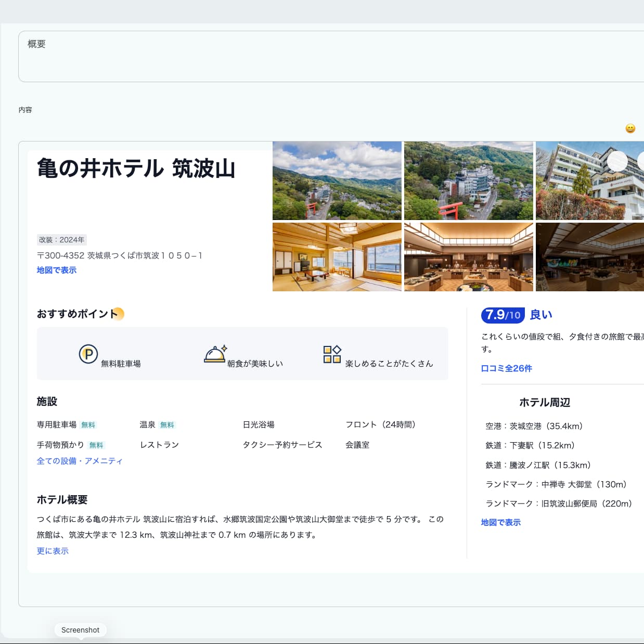Click the breakfast cloche icon
This screenshot has width=644, height=644.
pyautogui.click(x=213, y=354)
